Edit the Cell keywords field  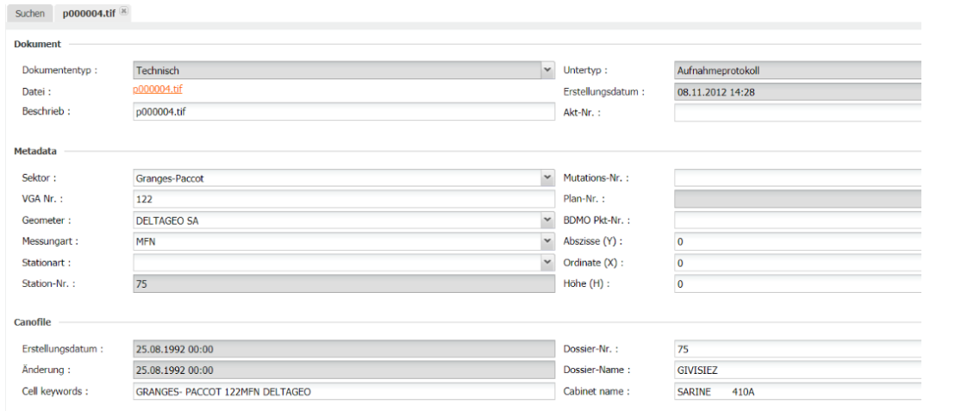pyautogui.click(x=343, y=391)
